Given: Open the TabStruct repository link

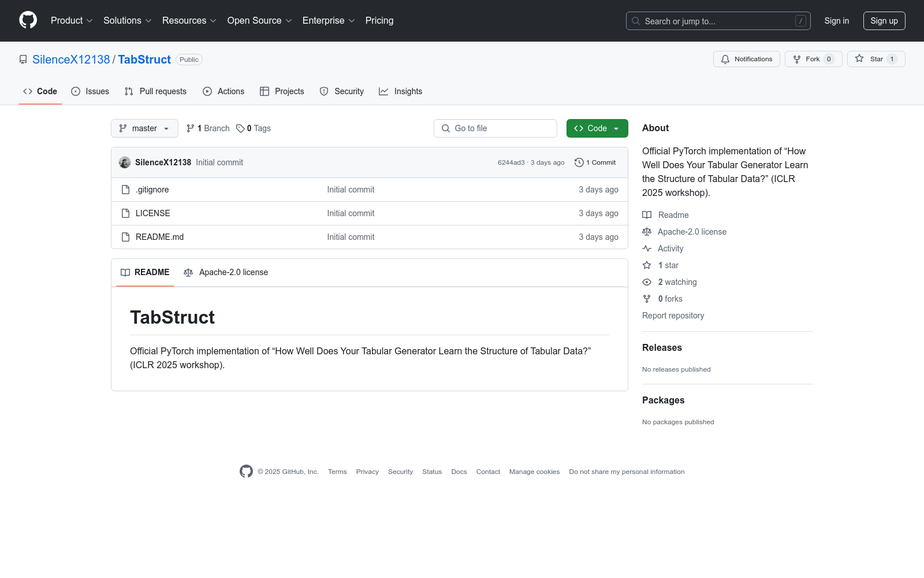Looking at the screenshot, I should tap(144, 60).
